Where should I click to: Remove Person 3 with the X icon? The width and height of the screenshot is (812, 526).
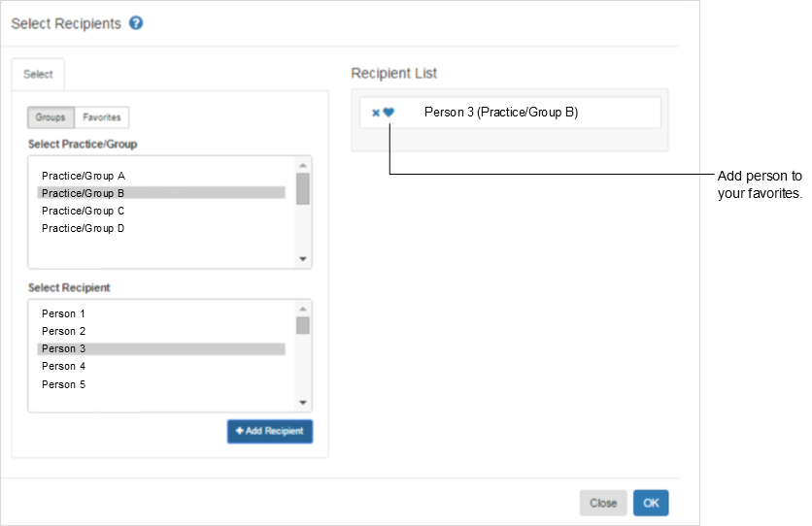point(376,113)
